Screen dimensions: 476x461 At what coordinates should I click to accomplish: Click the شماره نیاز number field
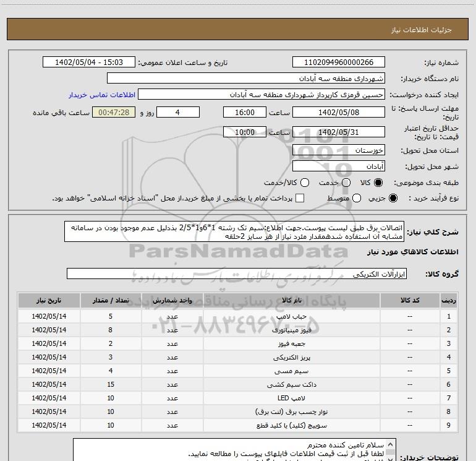[339, 62]
